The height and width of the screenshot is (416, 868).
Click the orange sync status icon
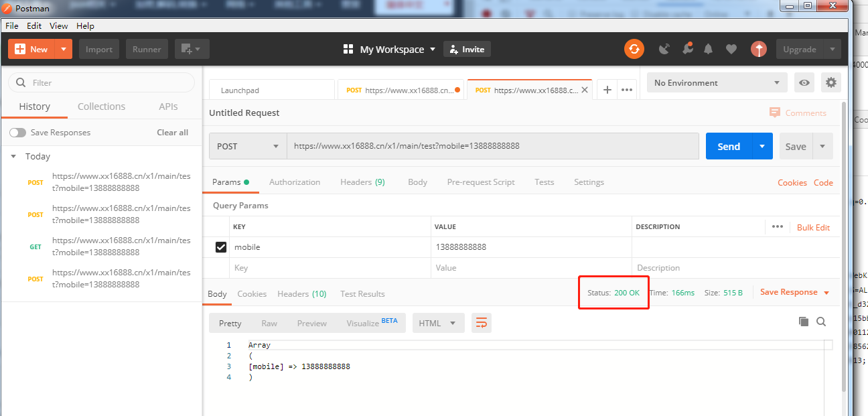coord(634,49)
